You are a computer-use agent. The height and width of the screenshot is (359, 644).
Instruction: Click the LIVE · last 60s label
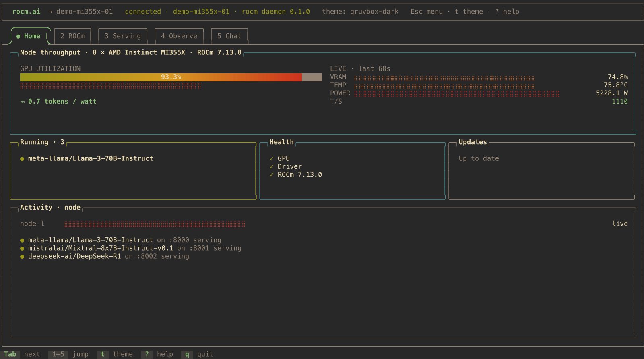tap(360, 69)
